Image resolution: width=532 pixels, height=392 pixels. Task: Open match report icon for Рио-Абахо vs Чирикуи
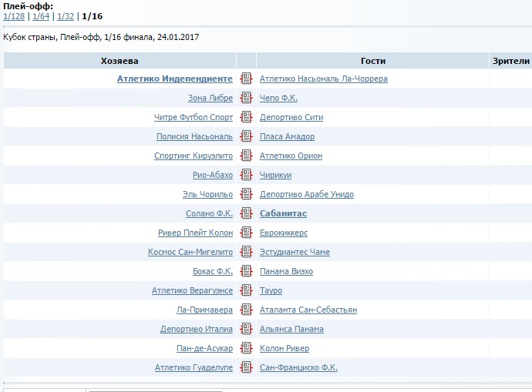(246, 175)
